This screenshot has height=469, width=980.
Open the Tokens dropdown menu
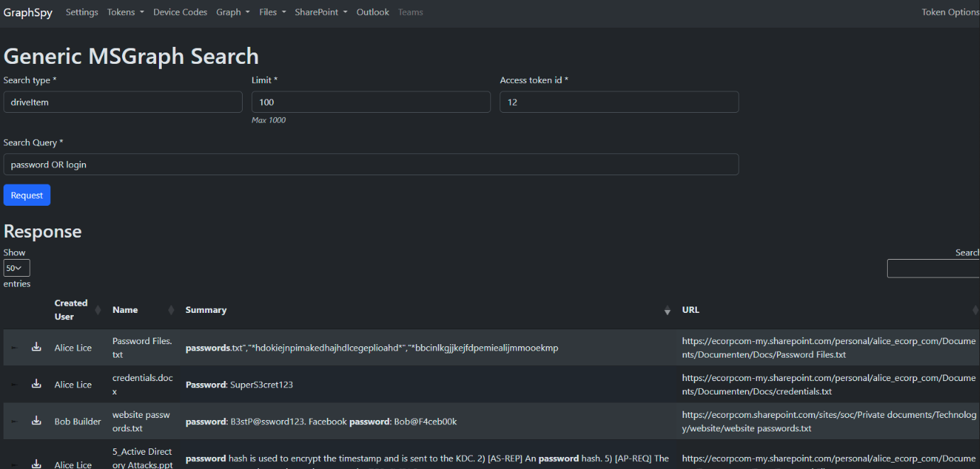tap(126, 12)
